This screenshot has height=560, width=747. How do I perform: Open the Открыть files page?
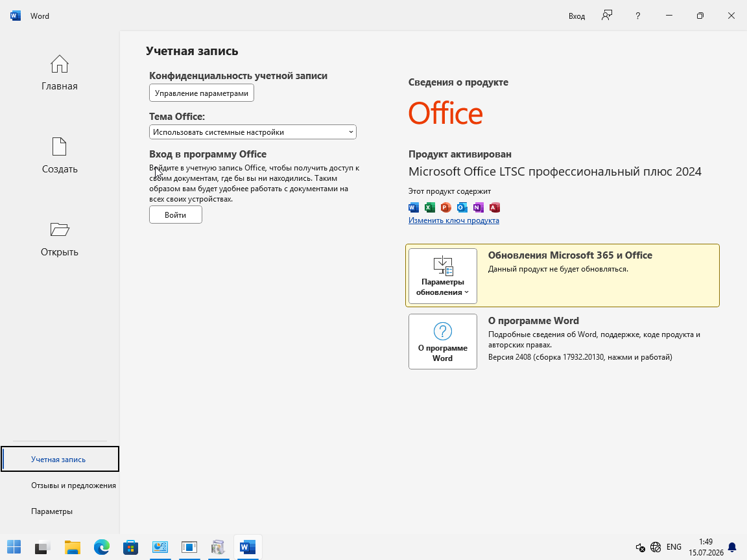click(x=60, y=239)
